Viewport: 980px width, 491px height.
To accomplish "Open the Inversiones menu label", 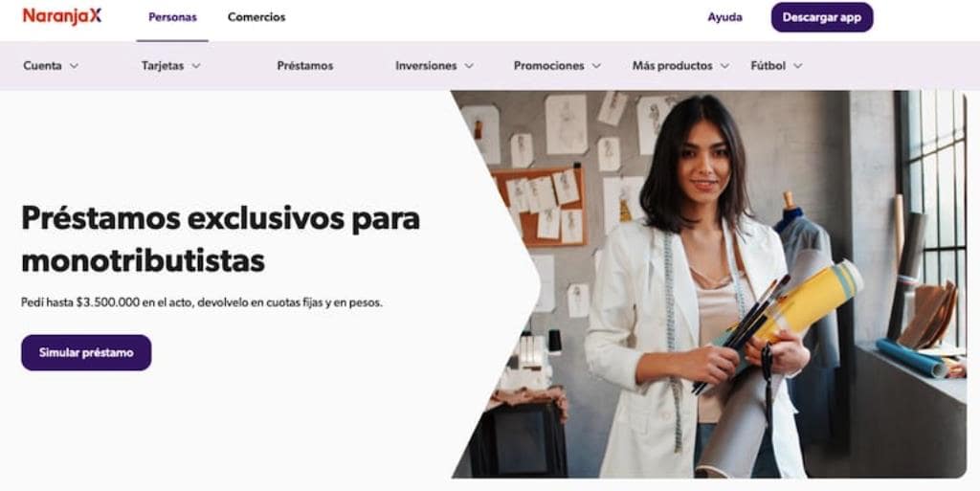I will tap(426, 66).
